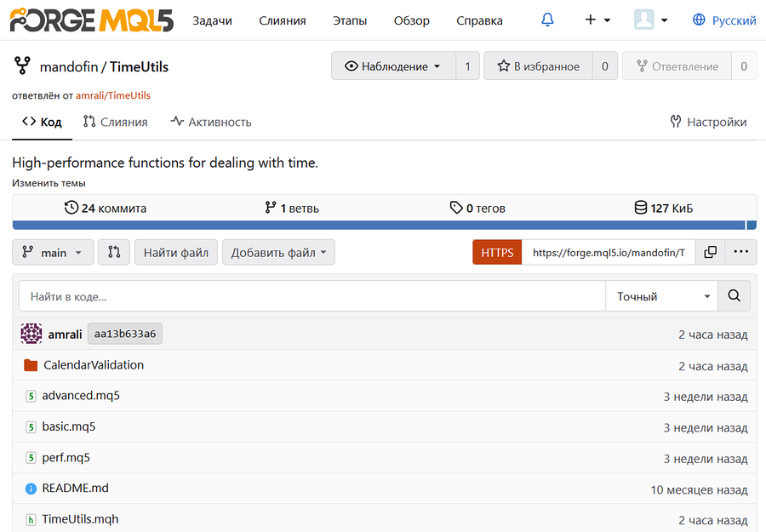Click the clone URL field
The image size is (766, 532).
tap(609, 253)
